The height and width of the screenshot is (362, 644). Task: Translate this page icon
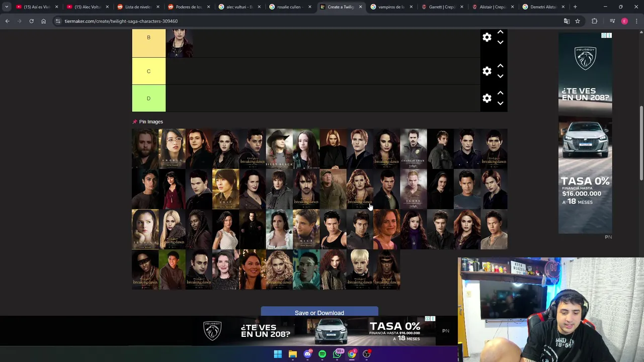pos(567,21)
